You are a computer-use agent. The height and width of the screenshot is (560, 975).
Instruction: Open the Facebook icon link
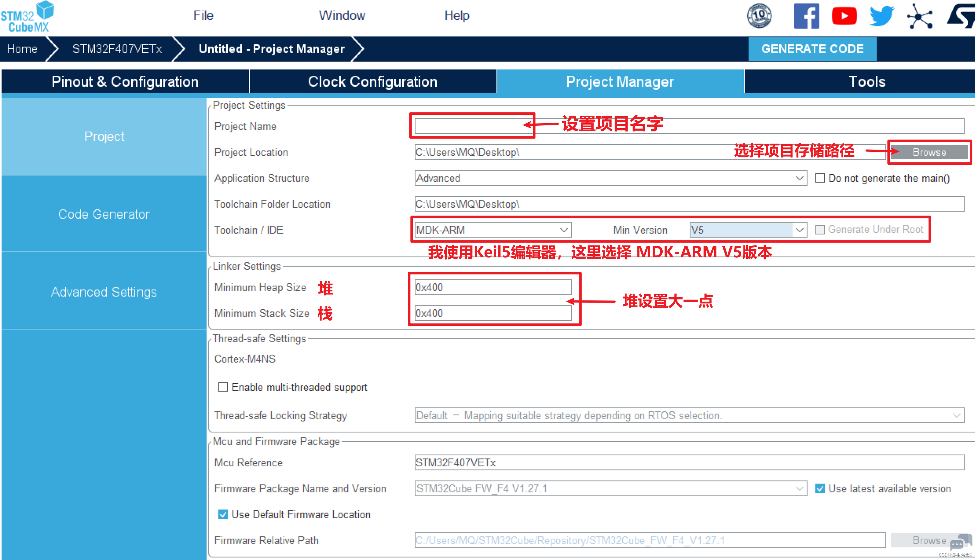pyautogui.click(x=806, y=16)
